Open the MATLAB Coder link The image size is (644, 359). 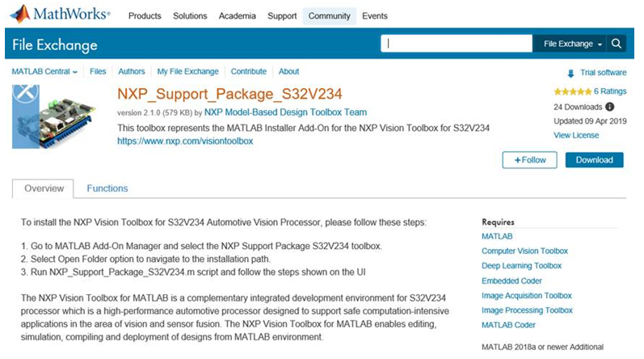[508, 325]
